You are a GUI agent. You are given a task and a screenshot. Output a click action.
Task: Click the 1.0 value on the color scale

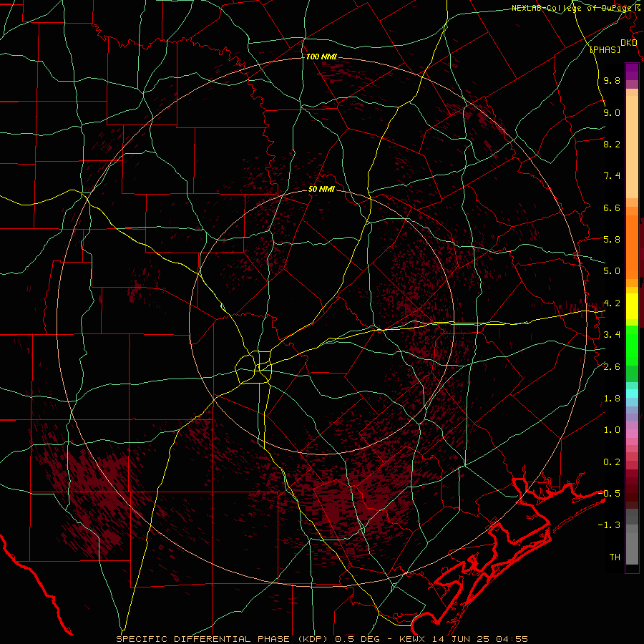coord(612,430)
